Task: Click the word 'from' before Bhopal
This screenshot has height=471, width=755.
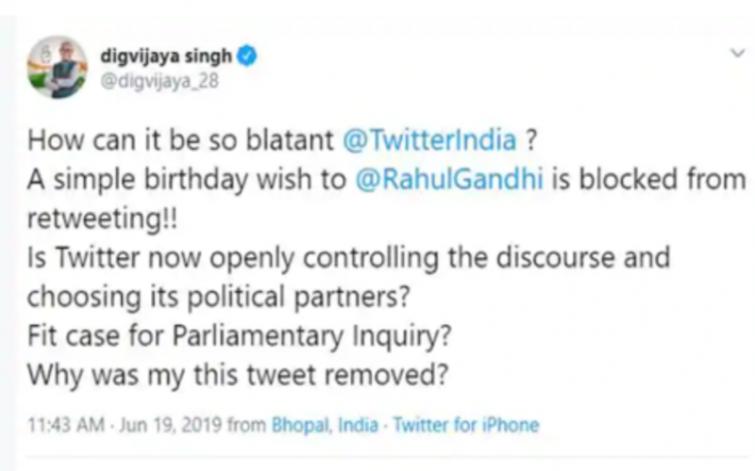Action: coord(248,425)
